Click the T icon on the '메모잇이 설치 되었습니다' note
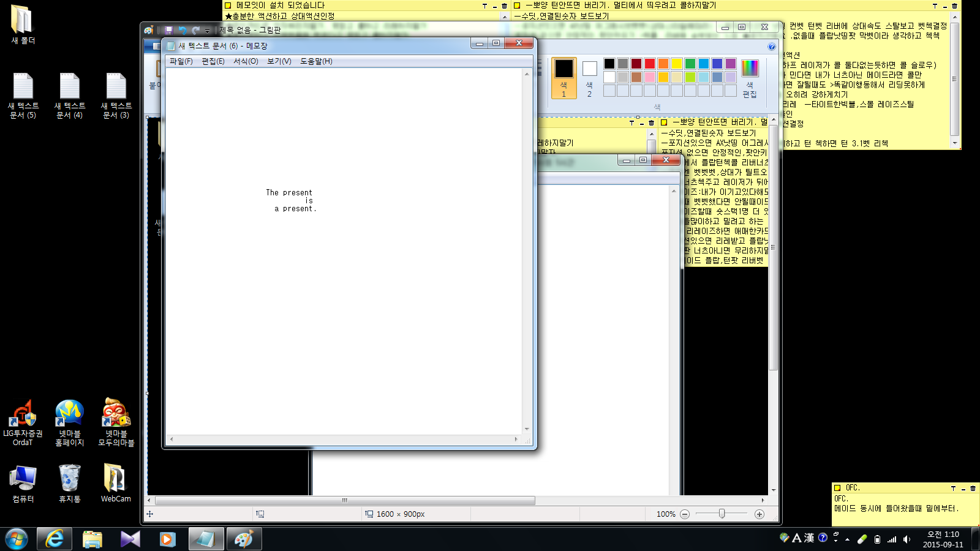 pyautogui.click(x=484, y=6)
